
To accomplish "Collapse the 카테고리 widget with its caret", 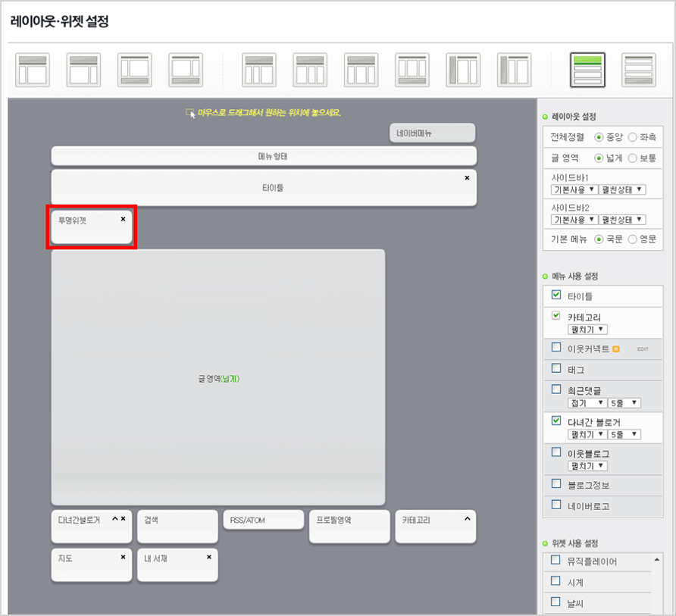I will tap(467, 519).
